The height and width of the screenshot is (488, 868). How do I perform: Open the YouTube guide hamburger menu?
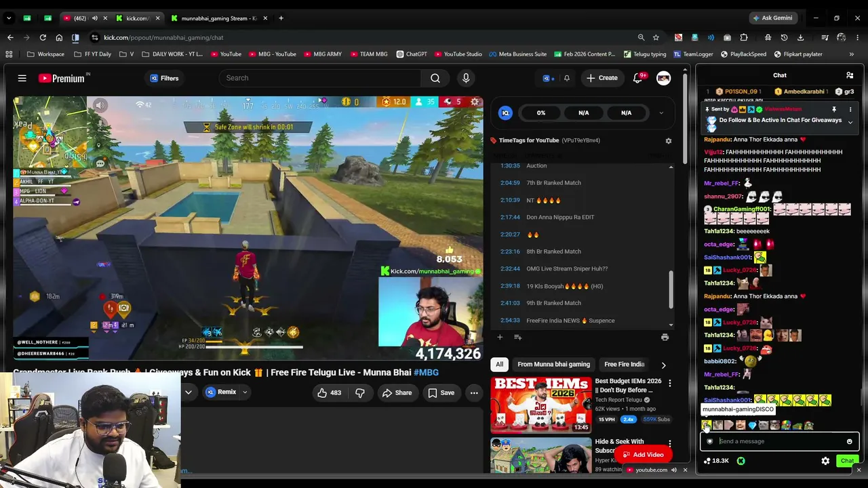(x=22, y=78)
